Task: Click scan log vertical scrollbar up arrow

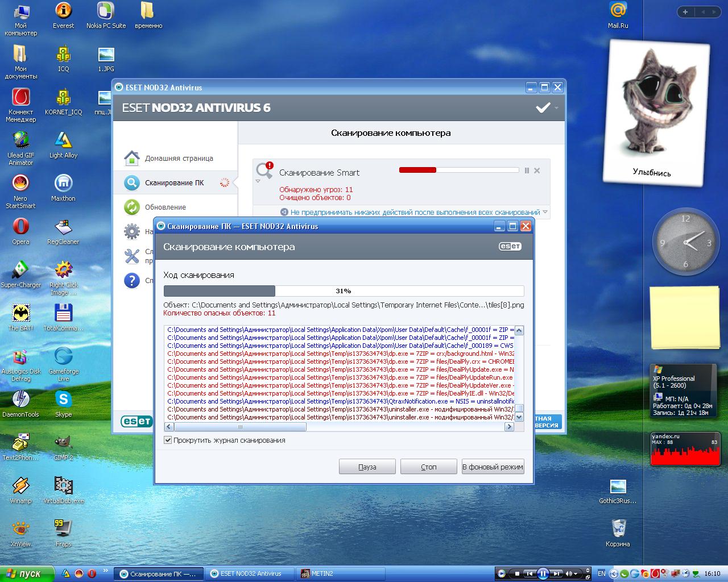Action: 519,330
